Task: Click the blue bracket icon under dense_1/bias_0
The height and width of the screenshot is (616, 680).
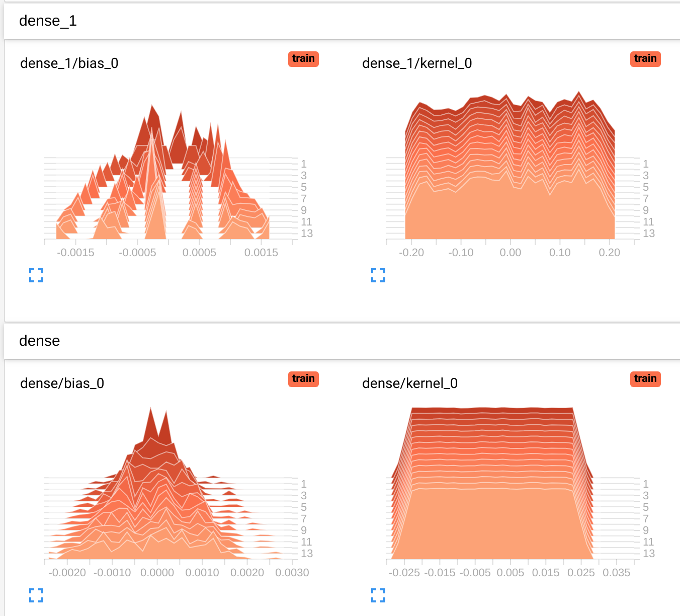Action: click(x=36, y=275)
